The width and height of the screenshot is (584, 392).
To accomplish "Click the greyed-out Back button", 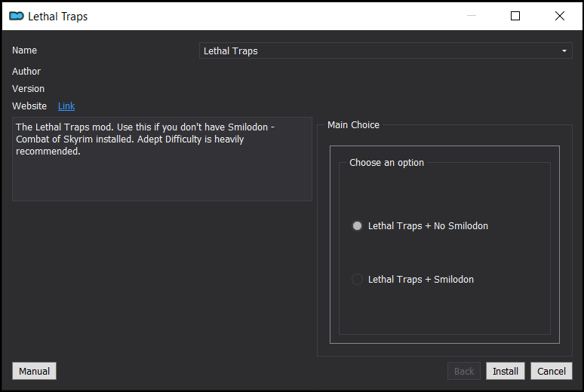I will pos(464,371).
